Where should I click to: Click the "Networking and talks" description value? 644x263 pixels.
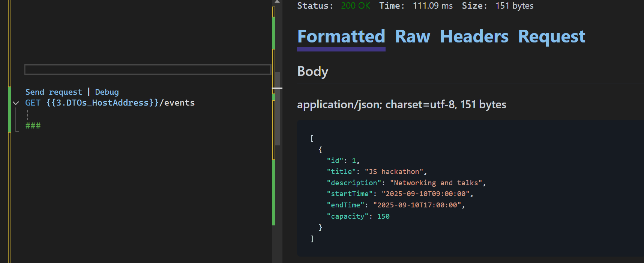pos(436,183)
